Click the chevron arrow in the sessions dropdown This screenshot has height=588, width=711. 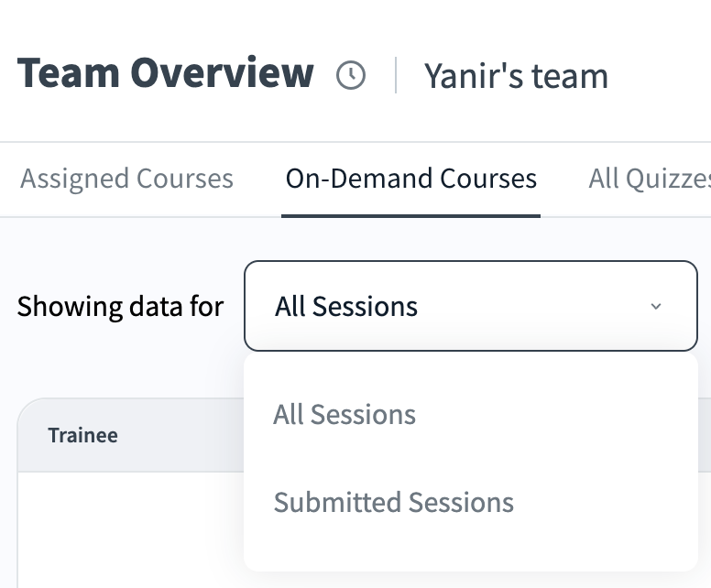656,307
